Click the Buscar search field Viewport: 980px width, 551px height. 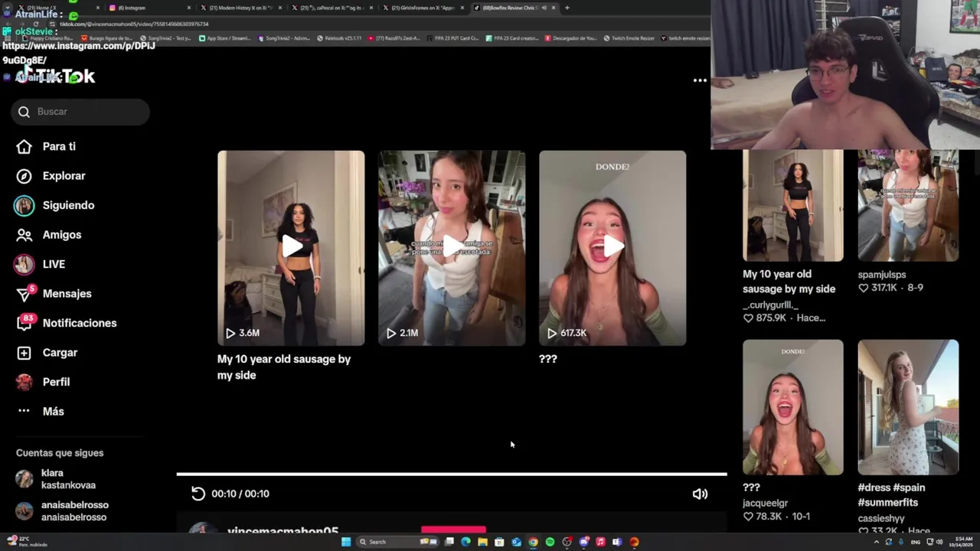coord(80,112)
